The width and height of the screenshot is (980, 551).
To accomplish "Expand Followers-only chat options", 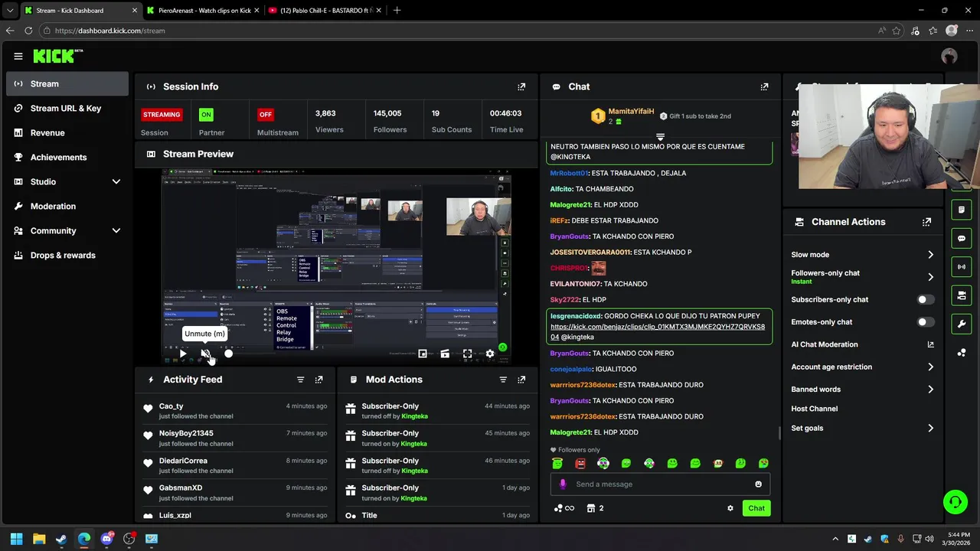I will (930, 277).
